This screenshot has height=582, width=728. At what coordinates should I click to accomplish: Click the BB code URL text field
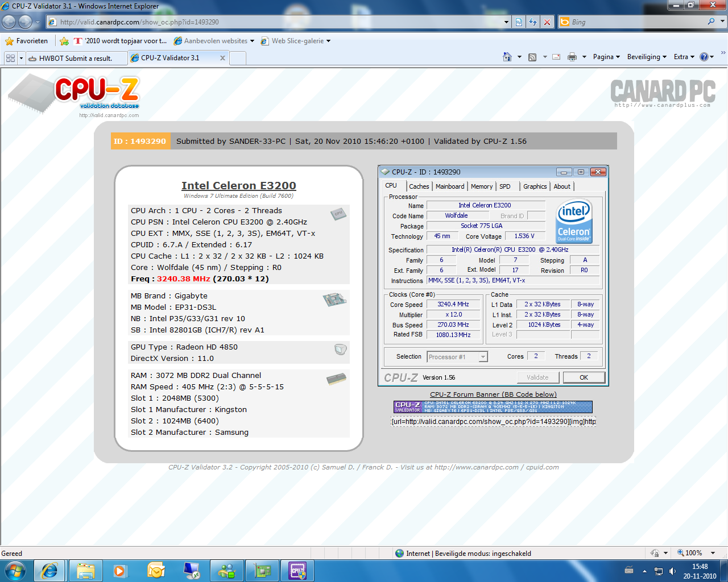coord(493,421)
